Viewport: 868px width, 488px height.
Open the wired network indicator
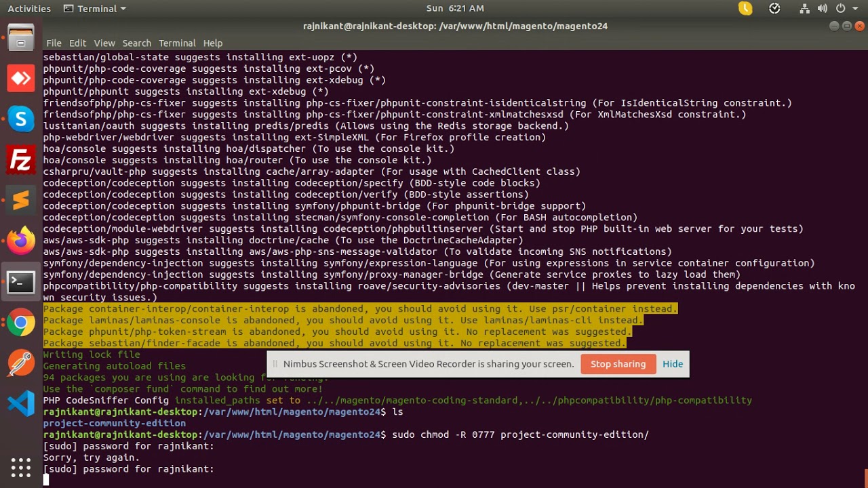point(805,9)
